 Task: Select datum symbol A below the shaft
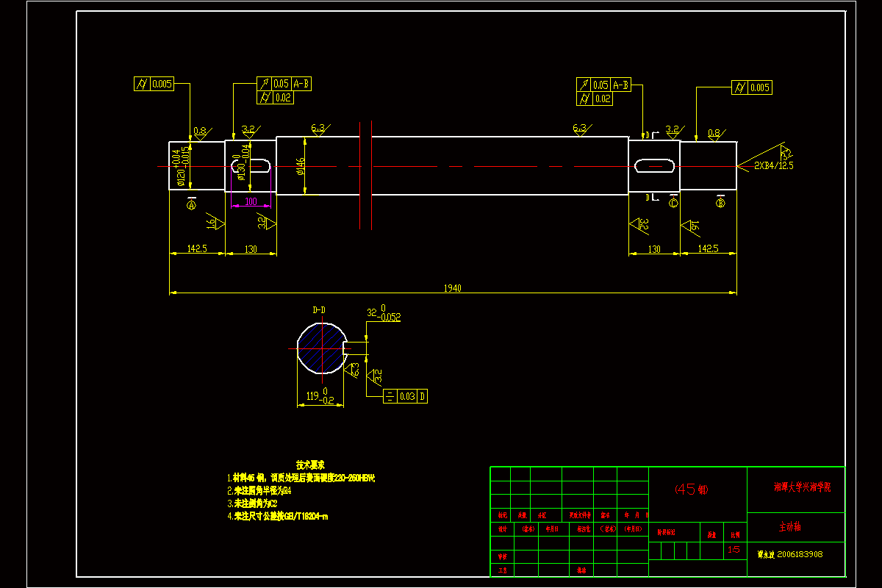pos(192,204)
